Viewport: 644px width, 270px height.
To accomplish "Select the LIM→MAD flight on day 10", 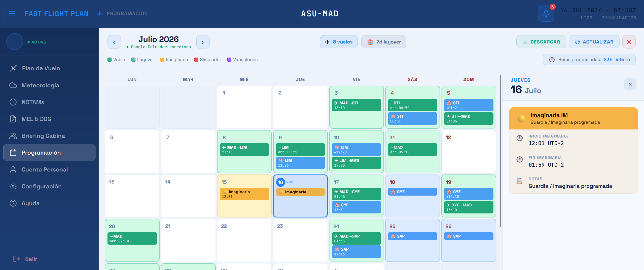I will click(356, 163).
